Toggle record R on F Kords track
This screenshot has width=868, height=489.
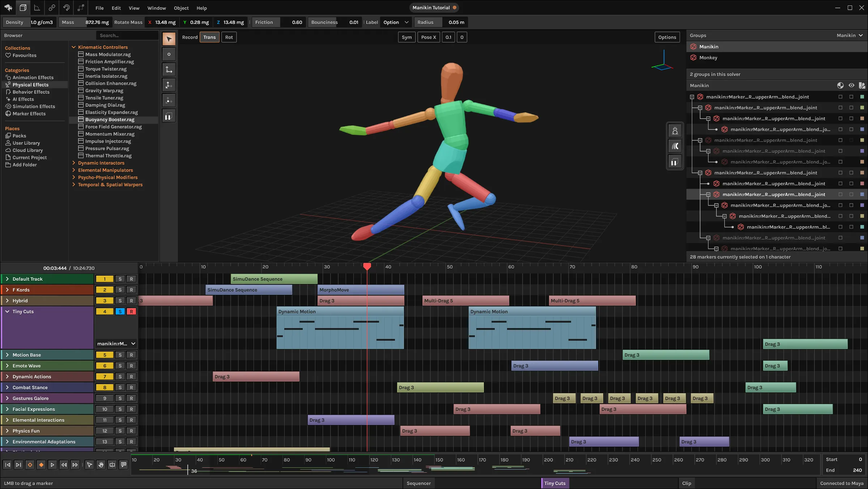coord(131,290)
